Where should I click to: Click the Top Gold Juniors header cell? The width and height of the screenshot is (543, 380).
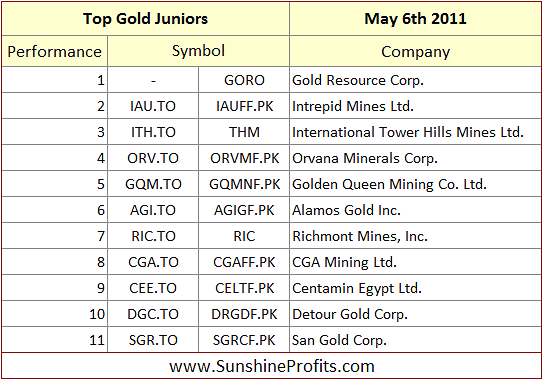click(x=145, y=19)
